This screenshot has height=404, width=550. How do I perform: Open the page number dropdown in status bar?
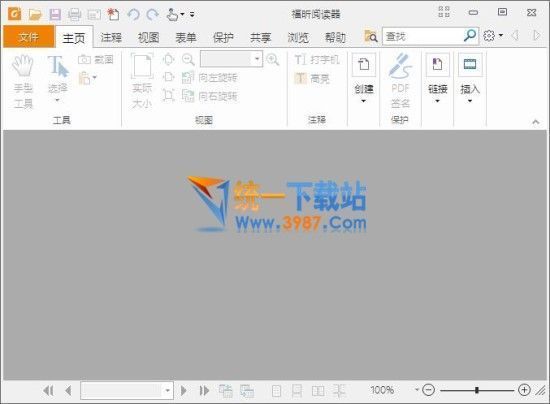[x=168, y=390]
